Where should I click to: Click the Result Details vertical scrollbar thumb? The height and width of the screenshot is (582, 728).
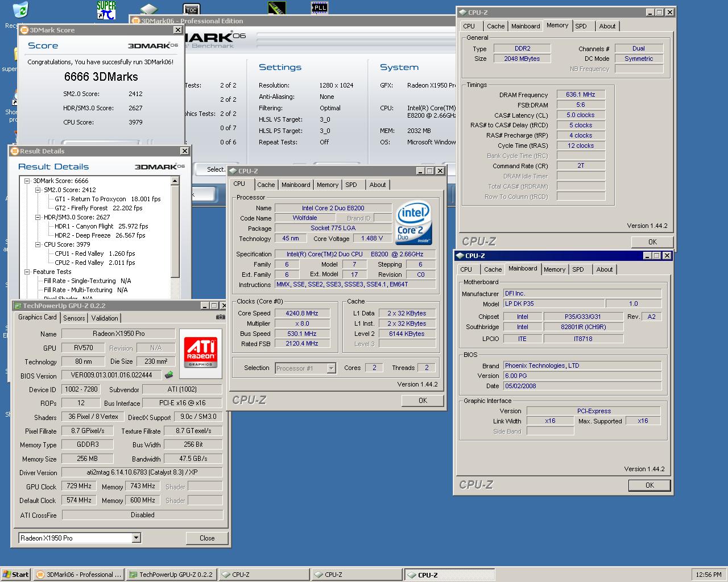point(175,231)
